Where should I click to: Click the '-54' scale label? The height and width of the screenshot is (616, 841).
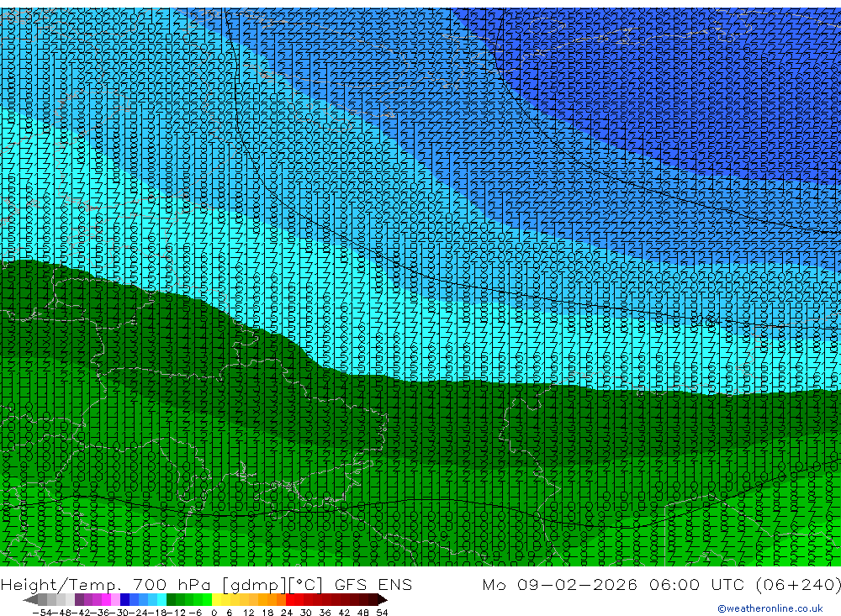point(42,613)
